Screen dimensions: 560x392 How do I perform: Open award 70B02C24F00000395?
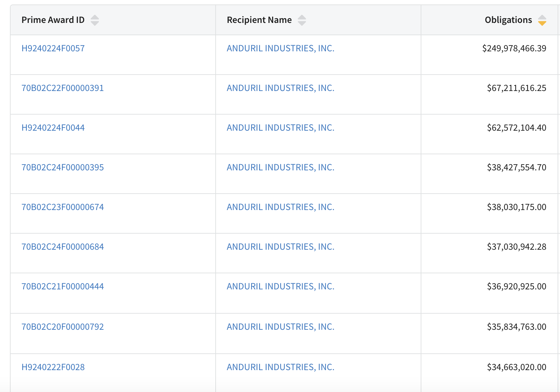click(x=63, y=167)
